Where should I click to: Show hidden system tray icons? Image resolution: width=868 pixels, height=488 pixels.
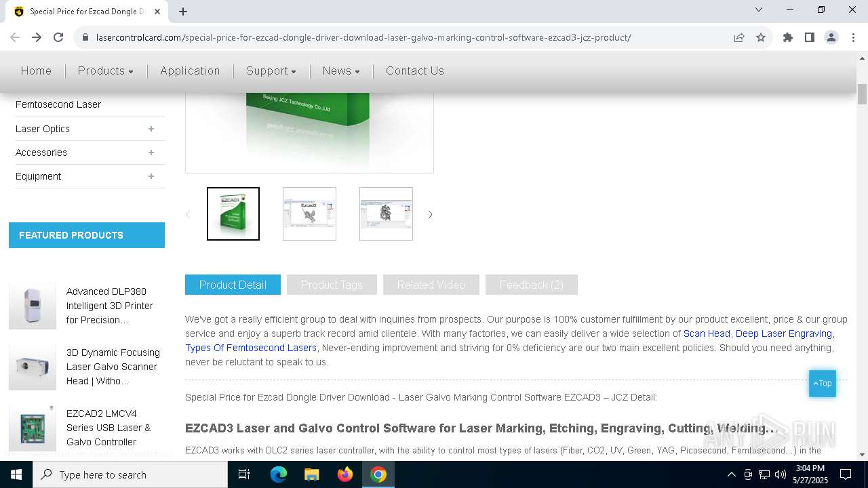731,474
